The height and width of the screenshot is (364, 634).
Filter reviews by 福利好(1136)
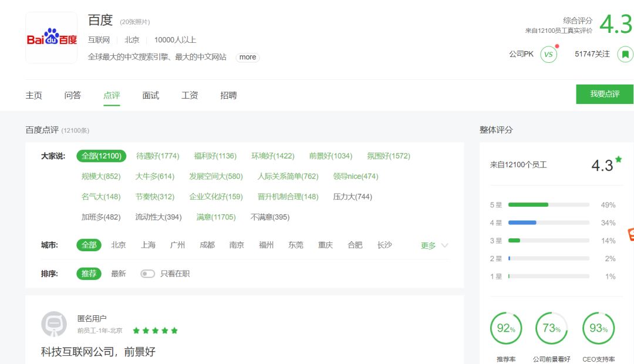point(215,156)
